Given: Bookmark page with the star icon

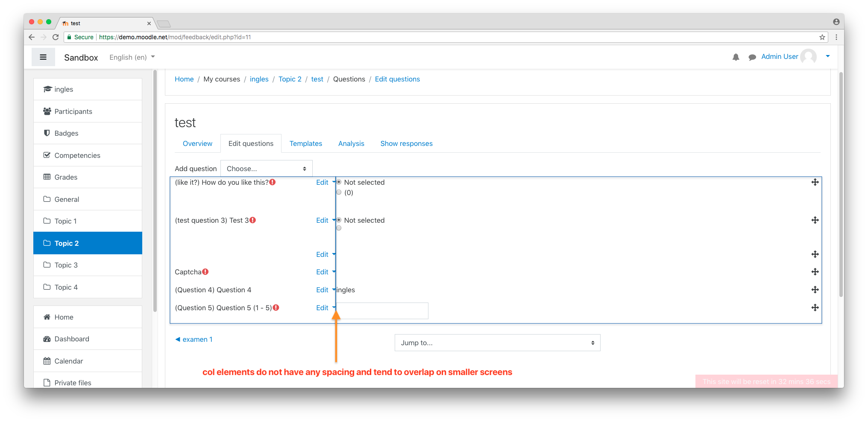Looking at the screenshot, I should pos(822,37).
